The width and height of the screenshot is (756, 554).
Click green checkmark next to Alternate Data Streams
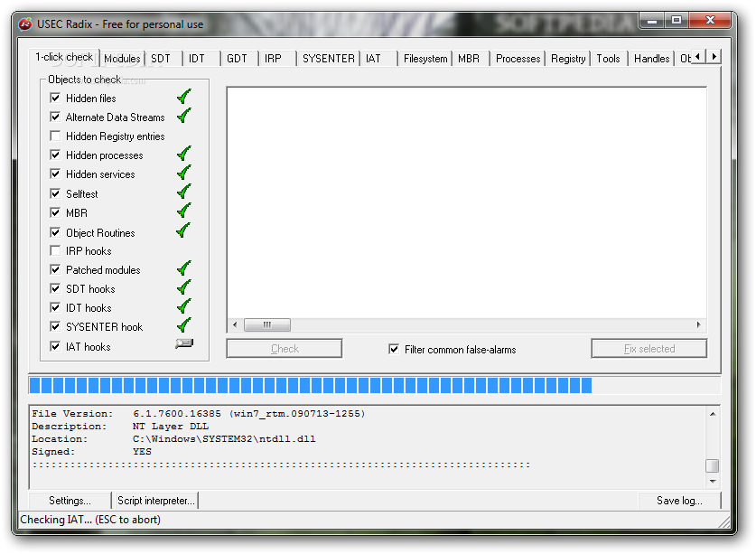pos(183,116)
